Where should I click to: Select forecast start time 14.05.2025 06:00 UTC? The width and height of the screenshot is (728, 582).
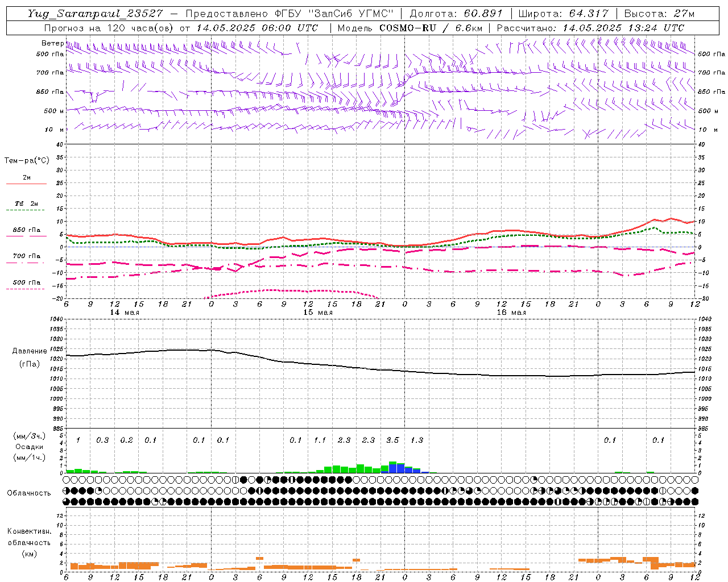(x=257, y=28)
